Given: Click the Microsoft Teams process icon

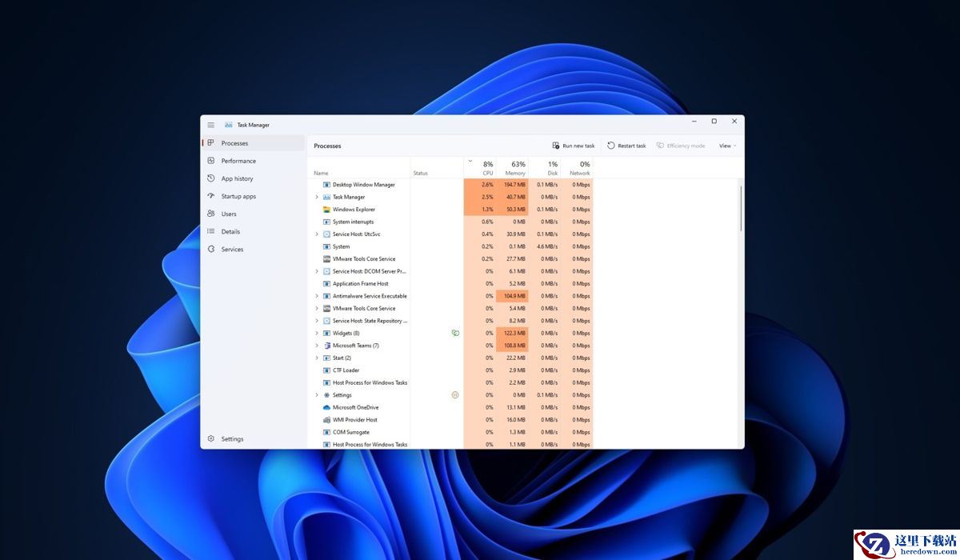Looking at the screenshot, I should 326,346.
